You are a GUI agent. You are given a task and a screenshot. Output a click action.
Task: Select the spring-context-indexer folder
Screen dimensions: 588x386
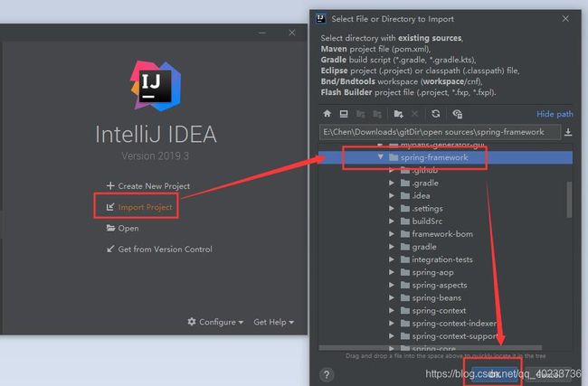click(454, 324)
